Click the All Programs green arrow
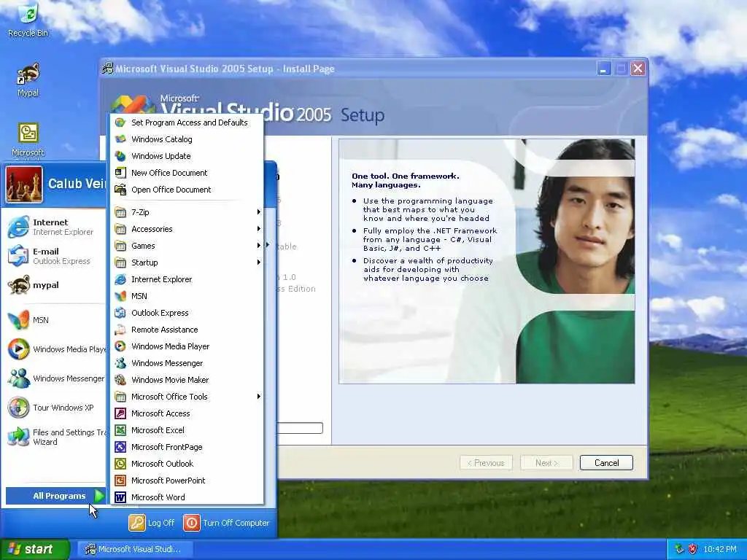Screen dimensions: 747x560 pos(99,496)
